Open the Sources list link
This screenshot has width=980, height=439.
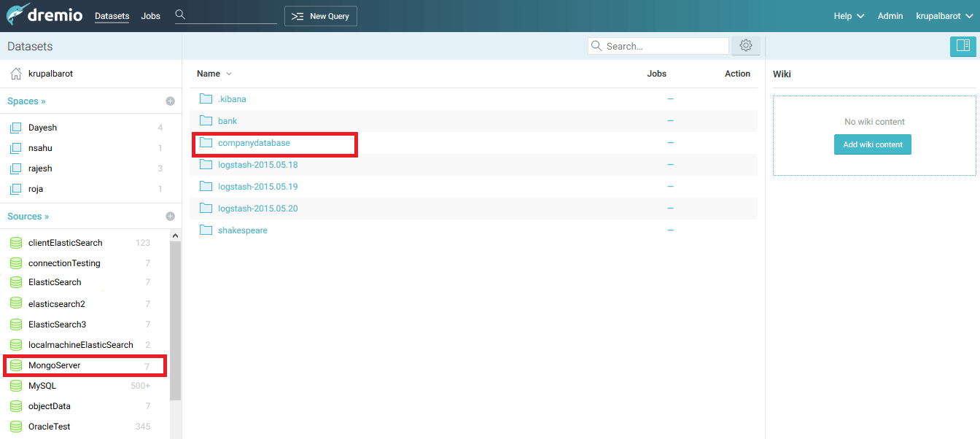point(28,217)
